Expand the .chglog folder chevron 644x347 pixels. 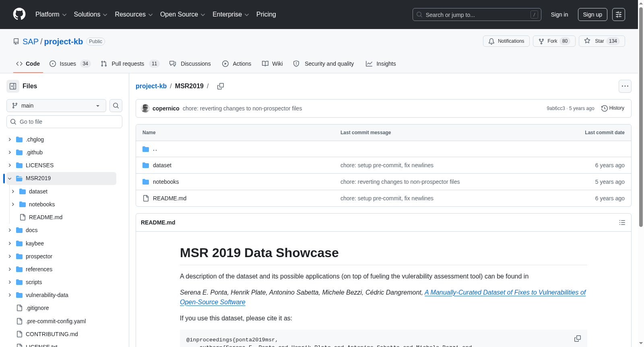[x=10, y=139]
